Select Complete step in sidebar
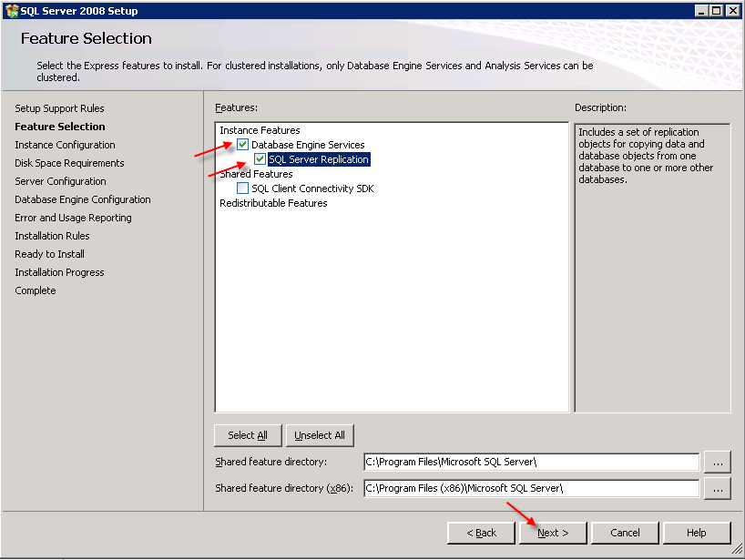Viewport: 745px width, 560px height. tap(36, 290)
